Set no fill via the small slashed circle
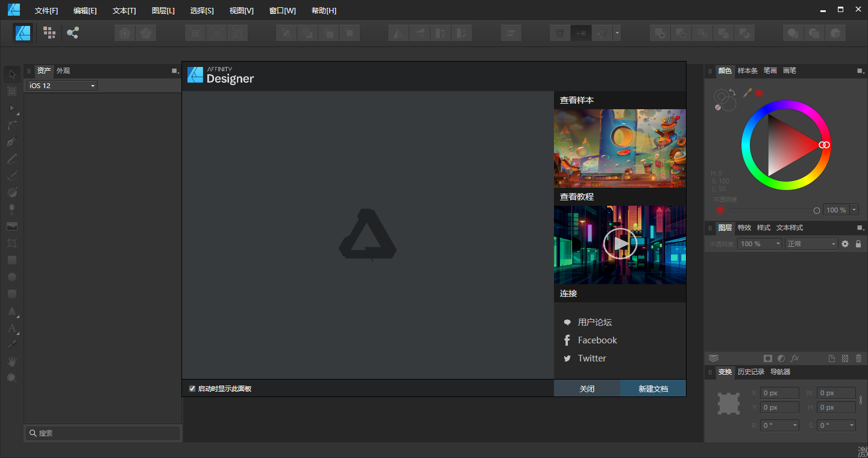 pyautogui.click(x=718, y=107)
